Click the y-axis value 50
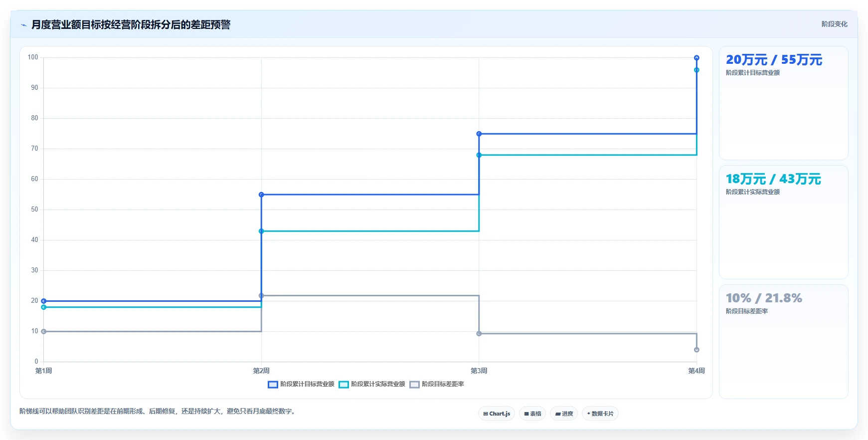Viewport: 868px width, 440px height. point(34,210)
